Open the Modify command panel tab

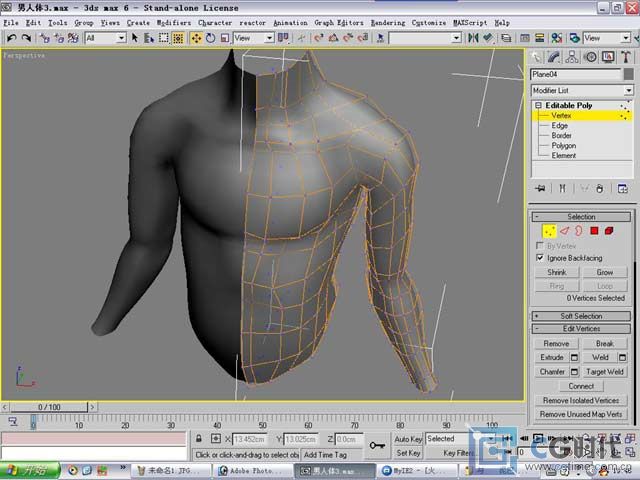554,57
